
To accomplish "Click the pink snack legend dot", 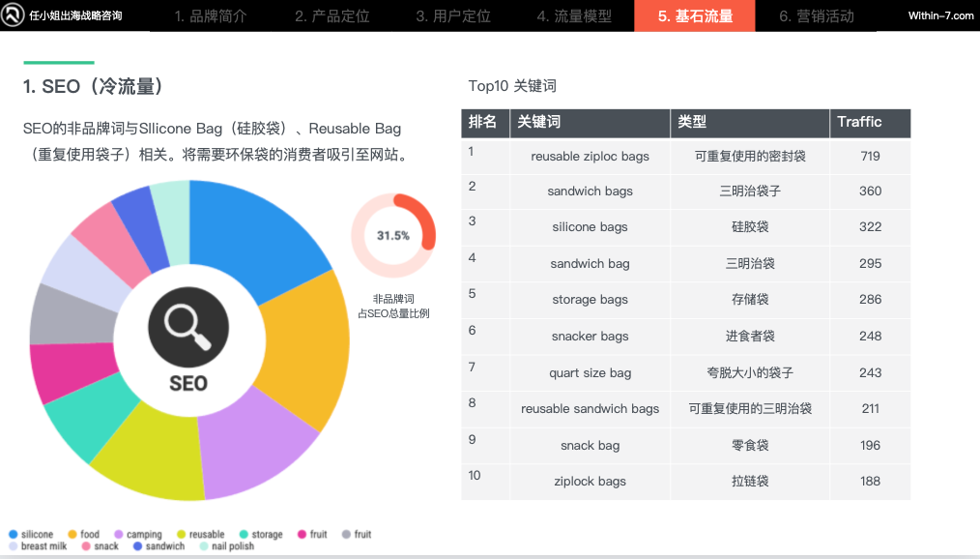I will click(86, 546).
